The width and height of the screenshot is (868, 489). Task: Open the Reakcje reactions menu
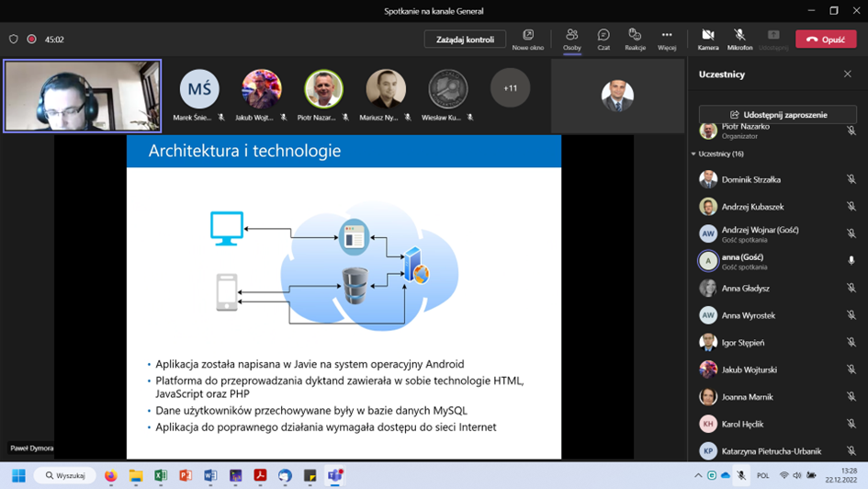(x=635, y=39)
